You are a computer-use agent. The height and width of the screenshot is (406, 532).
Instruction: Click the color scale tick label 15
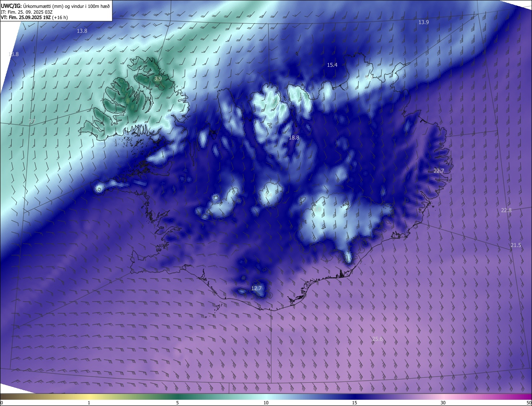[355, 403]
